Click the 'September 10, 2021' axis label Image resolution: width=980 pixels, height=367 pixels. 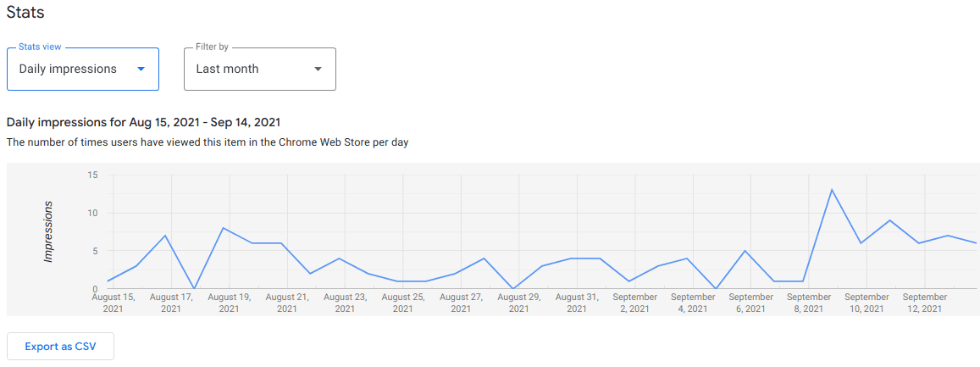pos(866,303)
